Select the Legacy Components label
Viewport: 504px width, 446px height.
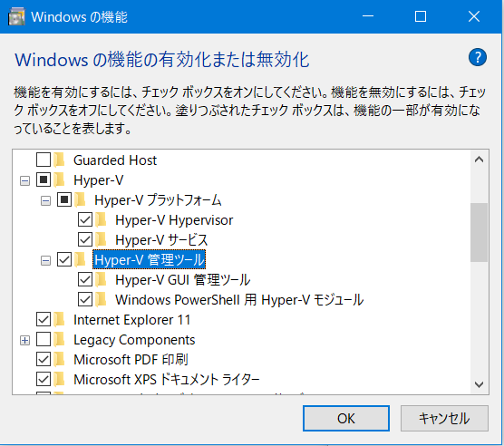click(134, 340)
